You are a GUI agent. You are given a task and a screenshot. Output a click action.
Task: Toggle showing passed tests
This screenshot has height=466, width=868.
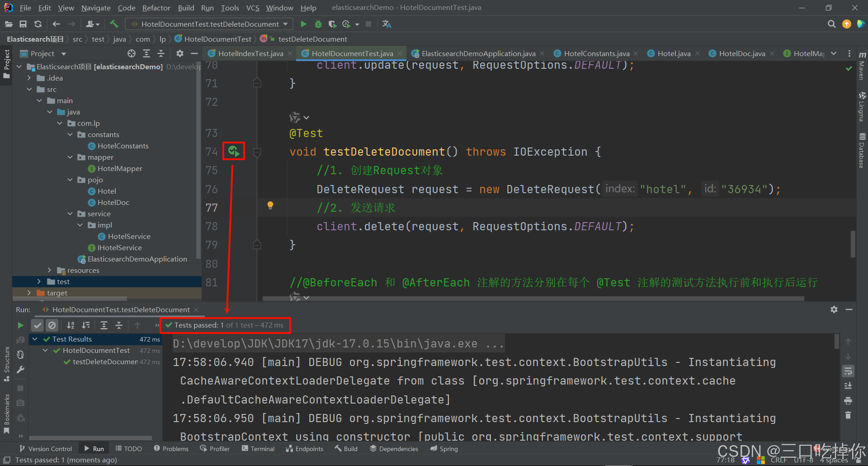point(38,325)
